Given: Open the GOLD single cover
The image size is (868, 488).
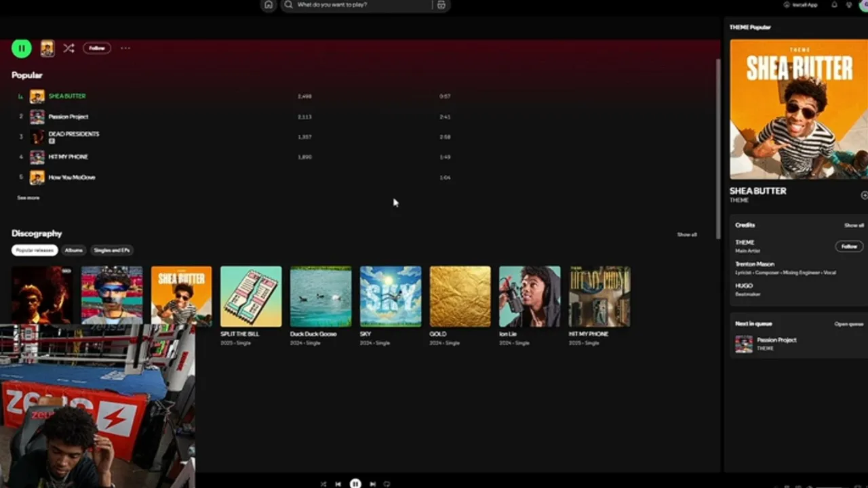Looking at the screenshot, I should tap(460, 296).
